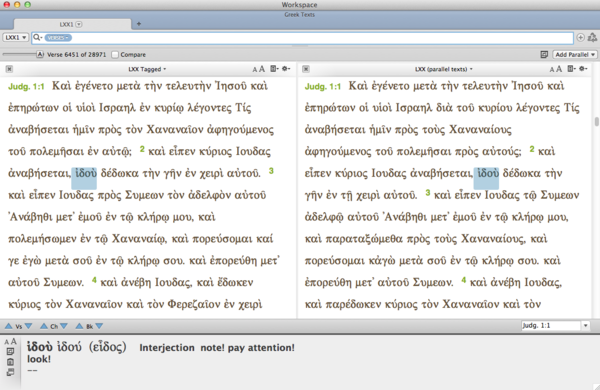Open the LXX Tagged pane title dropdown
The width and height of the screenshot is (600, 390).
coord(147,69)
